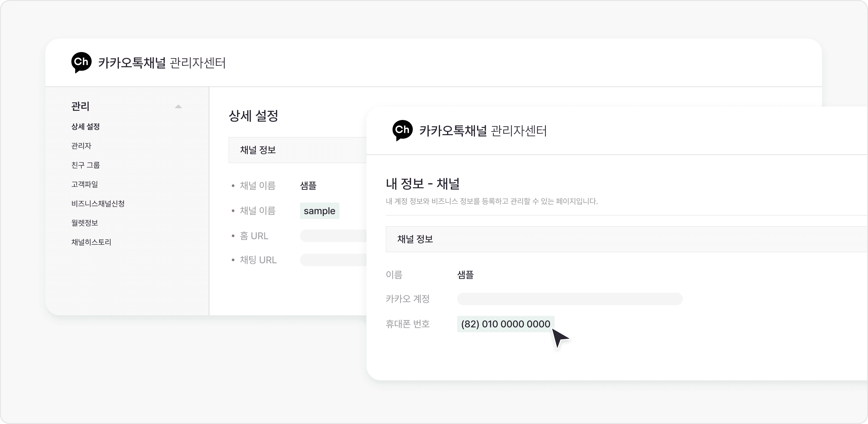Select the sample channel name field
Screen dimensions: 868x424
319,211
